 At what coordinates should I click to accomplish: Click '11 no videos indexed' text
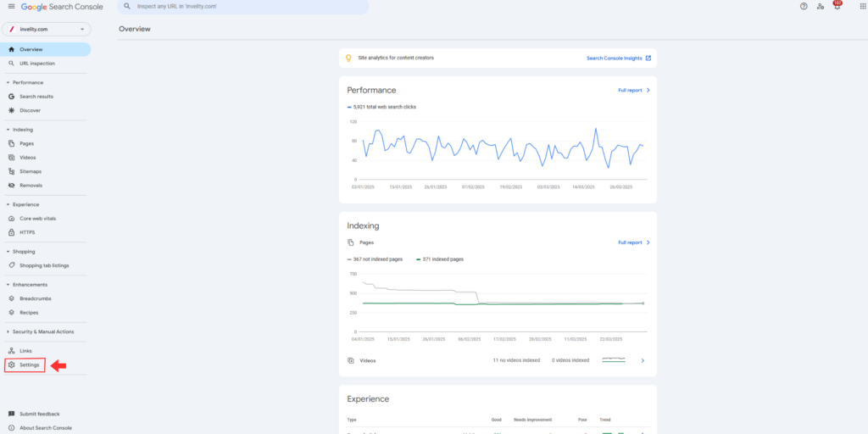[x=516, y=360]
